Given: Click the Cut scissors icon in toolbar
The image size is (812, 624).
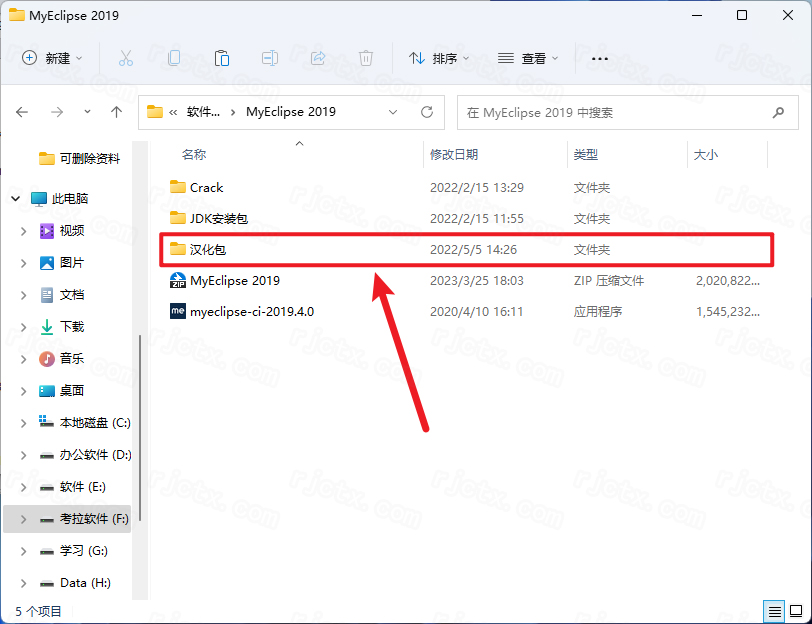Looking at the screenshot, I should [126, 58].
